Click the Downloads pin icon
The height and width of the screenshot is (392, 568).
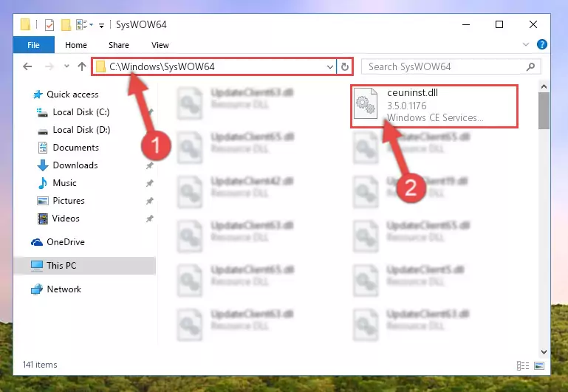[149, 165]
